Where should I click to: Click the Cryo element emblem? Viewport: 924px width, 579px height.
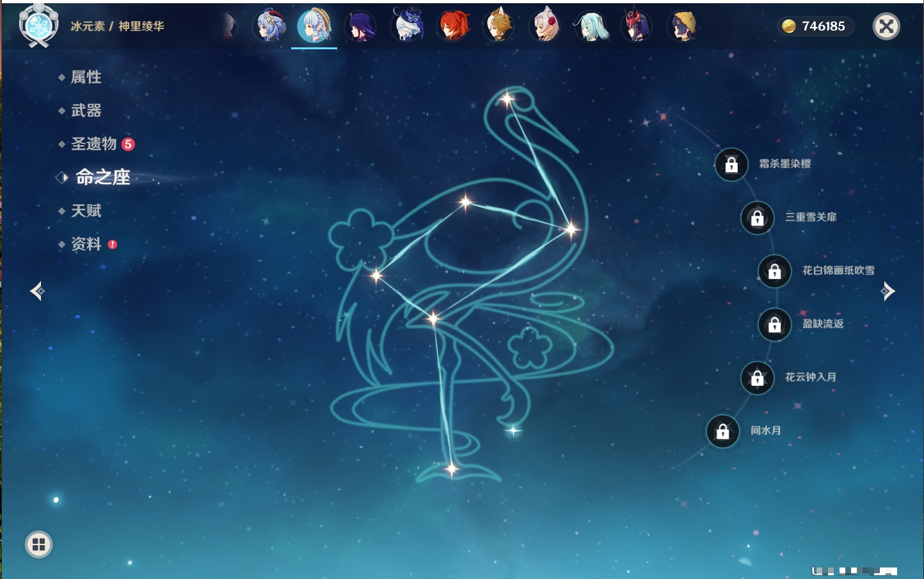pyautogui.click(x=38, y=26)
